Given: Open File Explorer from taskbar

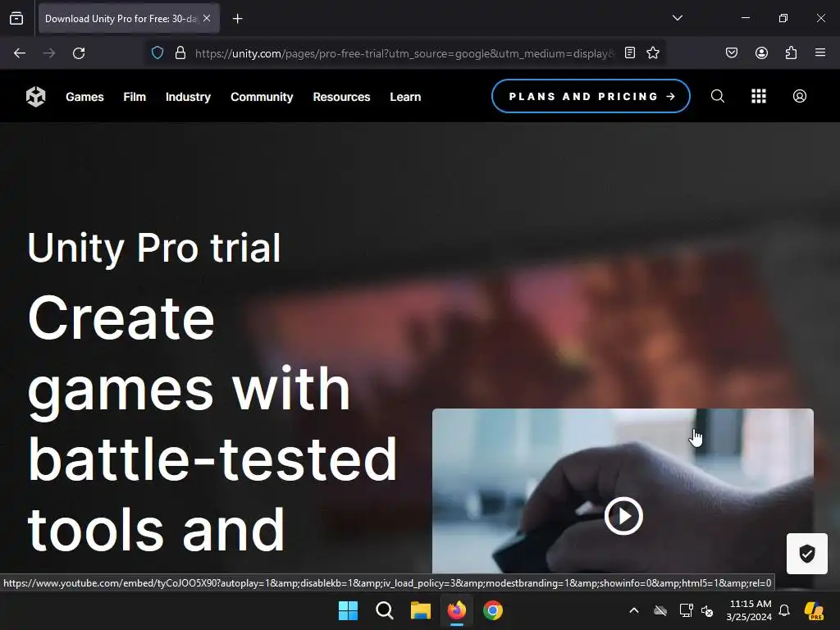Looking at the screenshot, I should click(x=421, y=610).
